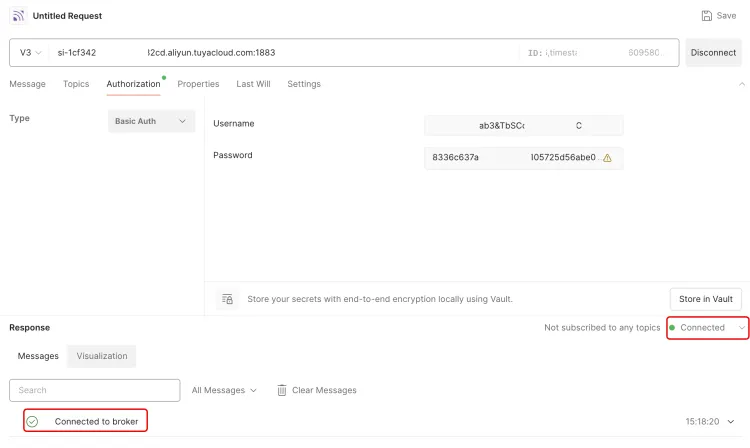Image resolution: width=750 pixels, height=448 pixels.
Task: Focus the message Search box
Action: point(95,390)
